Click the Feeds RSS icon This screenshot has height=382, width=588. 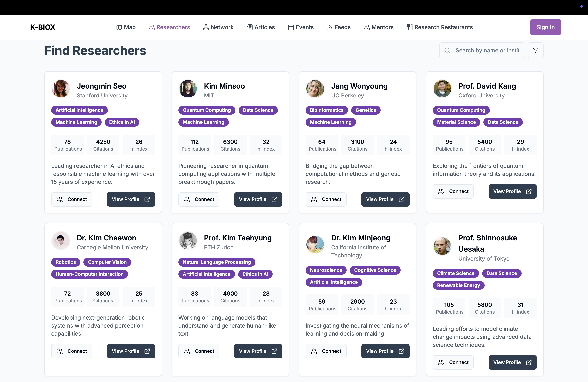tap(329, 27)
